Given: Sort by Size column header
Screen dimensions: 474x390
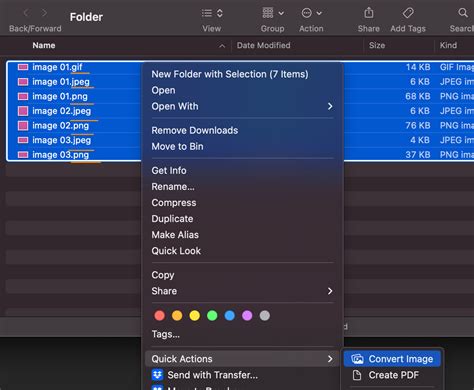Looking at the screenshot, I should [x=377, y=45].
